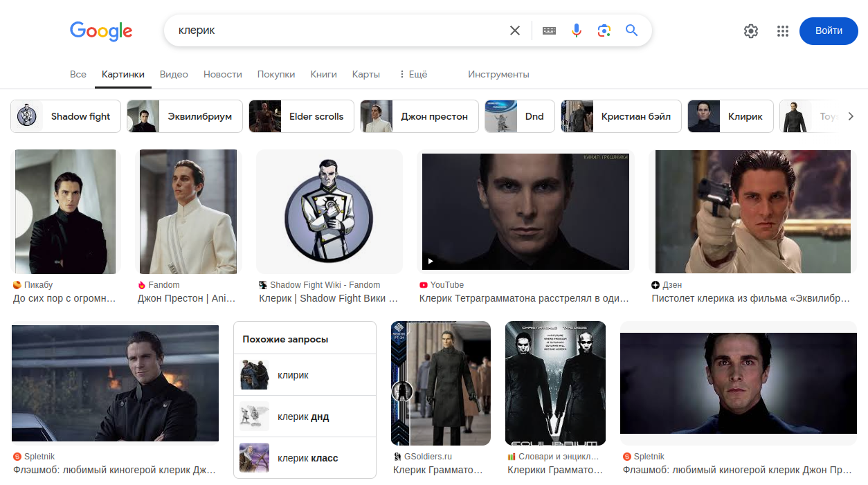Open link До сих пор с огромн…

tap(64, 299)
